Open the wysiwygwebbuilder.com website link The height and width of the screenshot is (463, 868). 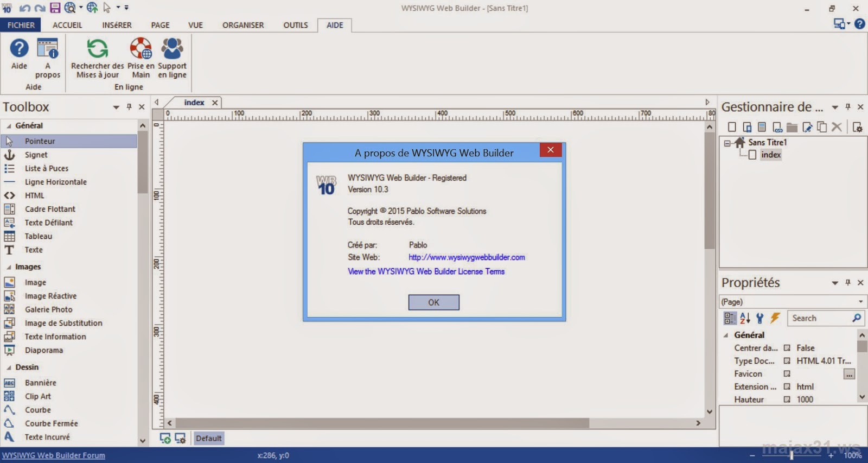(467, 257)
